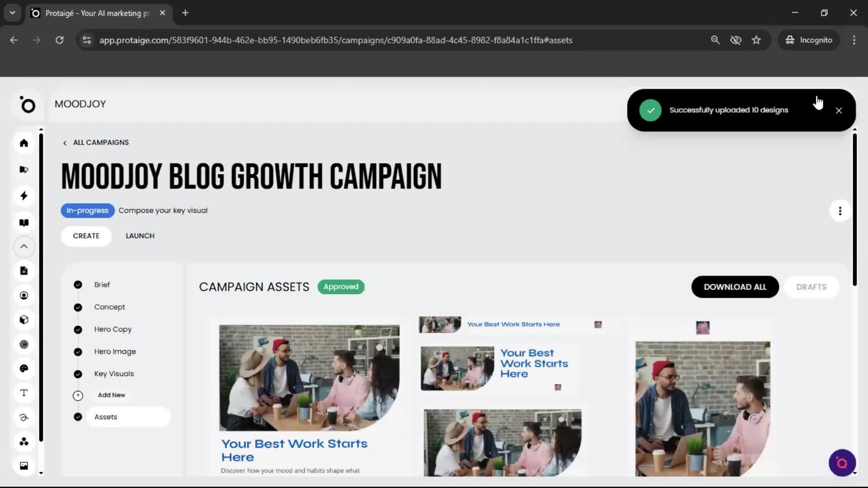Click the DOWNLOAD ALL button
The width and height of the screenshot is (868, 488).
coord(735,286)
